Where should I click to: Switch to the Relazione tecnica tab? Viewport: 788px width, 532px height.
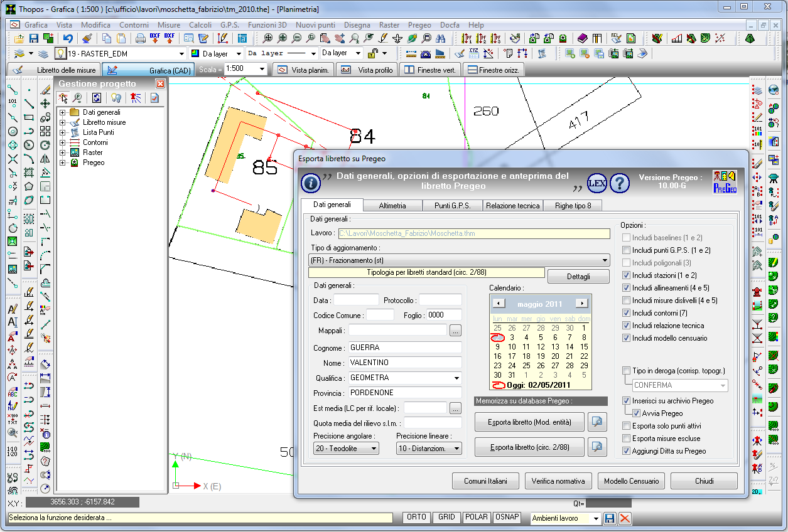click(512, 206)
